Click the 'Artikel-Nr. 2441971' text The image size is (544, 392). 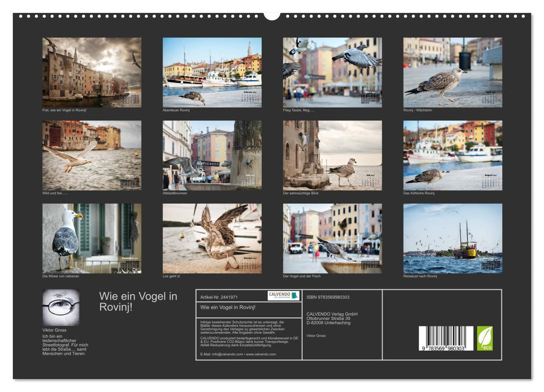tap(219, 297)
